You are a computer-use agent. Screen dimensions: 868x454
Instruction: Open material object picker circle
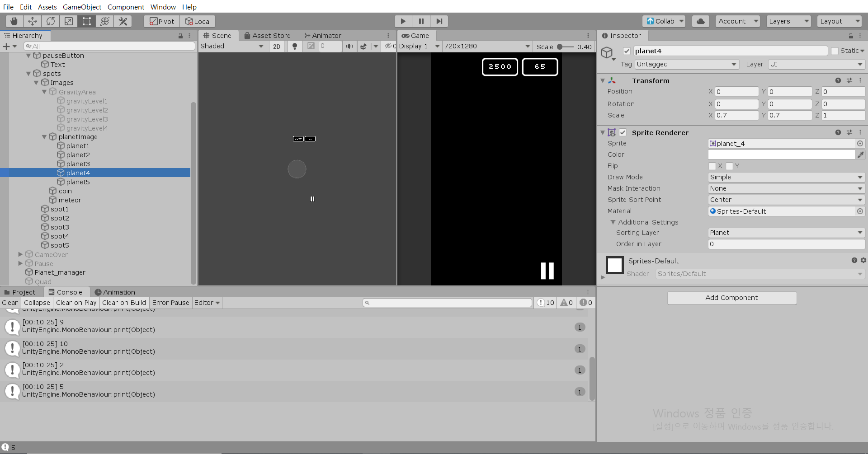pos(860,211)
